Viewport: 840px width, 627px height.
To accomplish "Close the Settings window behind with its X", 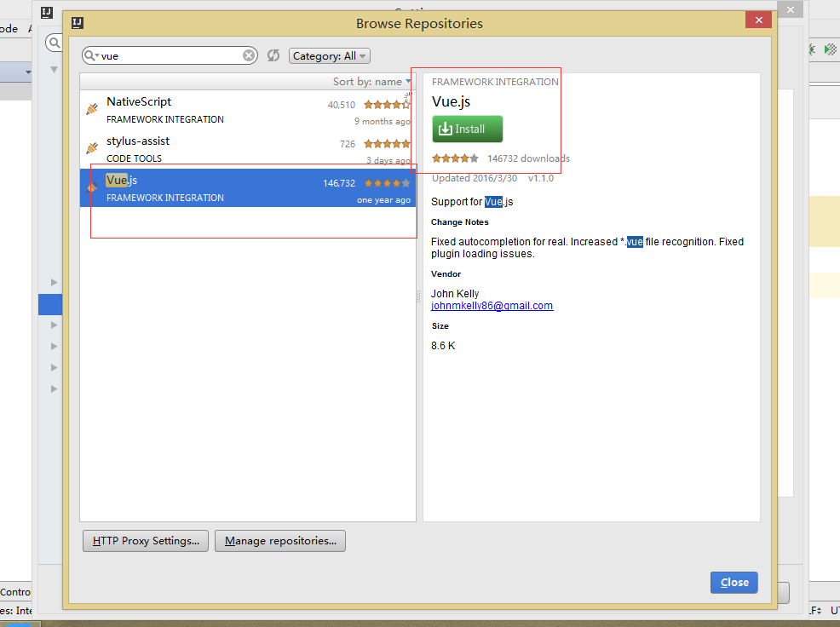I will (x=791, y=9).
